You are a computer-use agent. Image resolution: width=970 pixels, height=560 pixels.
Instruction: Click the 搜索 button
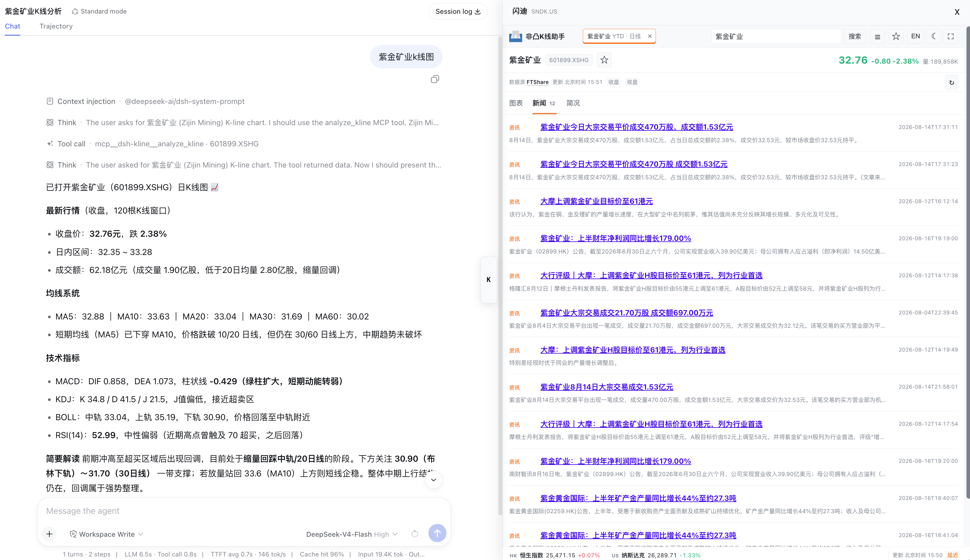click(x=854, y=37)
